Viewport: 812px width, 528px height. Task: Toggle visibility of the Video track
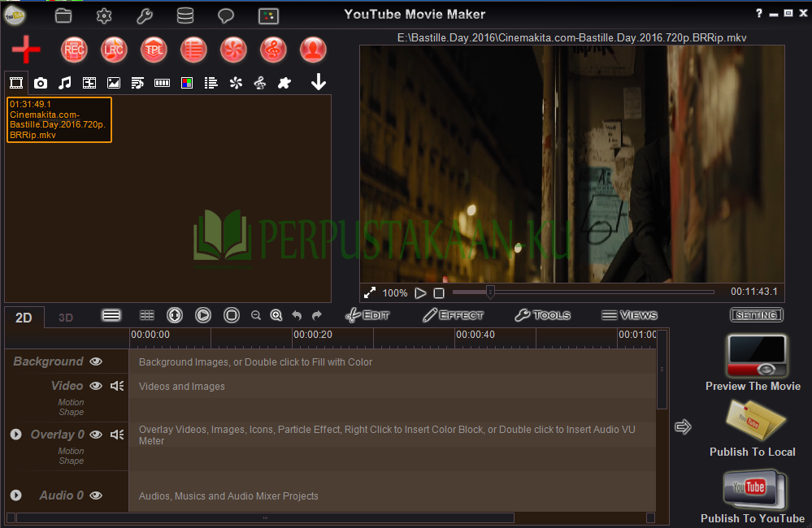tap(96, 386)
